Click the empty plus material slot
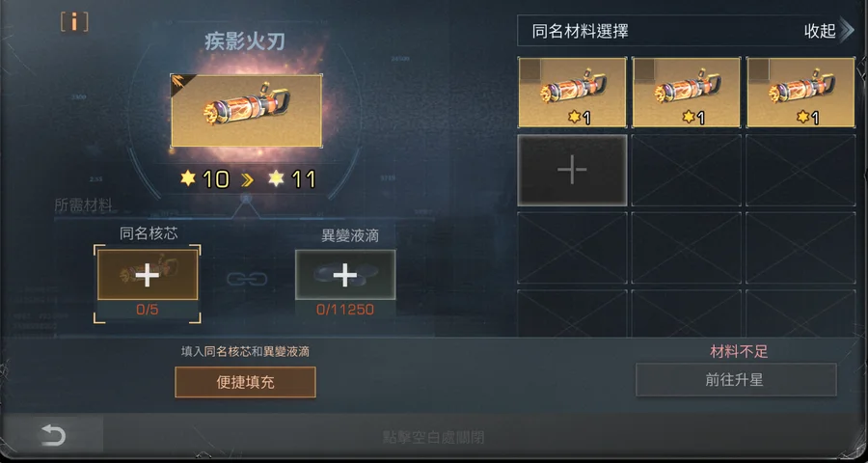Screen dimensions: 868x463 [x=572, y=170]
